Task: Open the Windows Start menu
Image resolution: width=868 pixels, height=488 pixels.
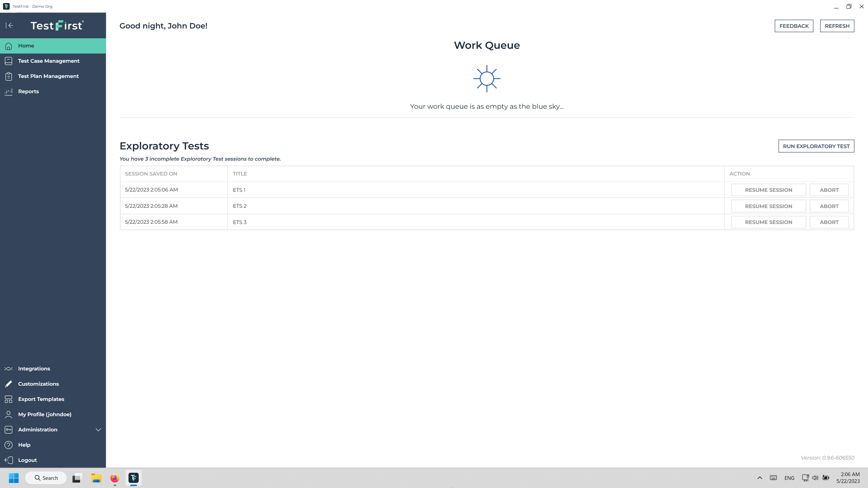Action: point(14,478)
